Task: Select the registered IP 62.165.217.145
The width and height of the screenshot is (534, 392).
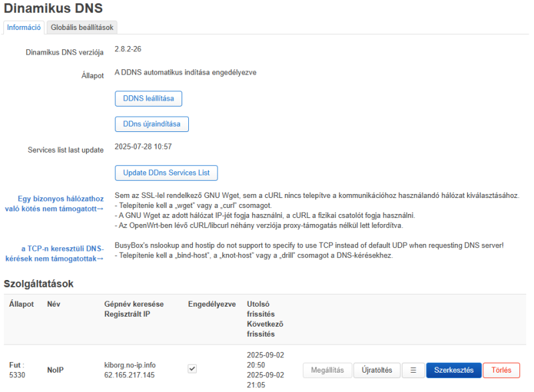Action: click(x=129, y=375)
